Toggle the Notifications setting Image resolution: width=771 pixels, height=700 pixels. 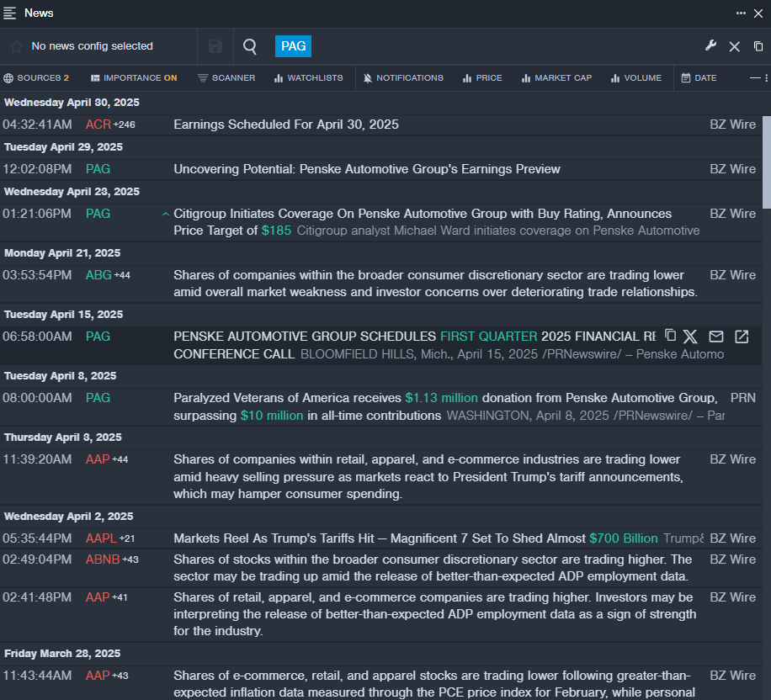403,77
